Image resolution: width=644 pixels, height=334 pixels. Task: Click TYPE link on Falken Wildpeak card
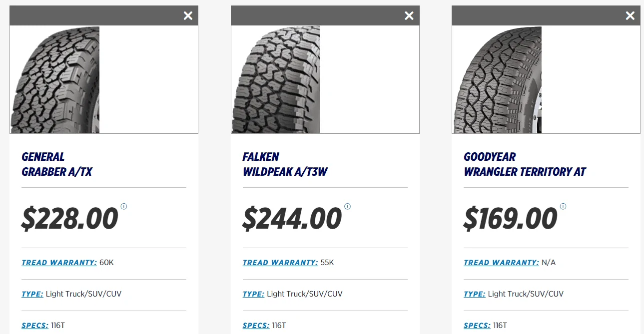click(x=253, y=294)
